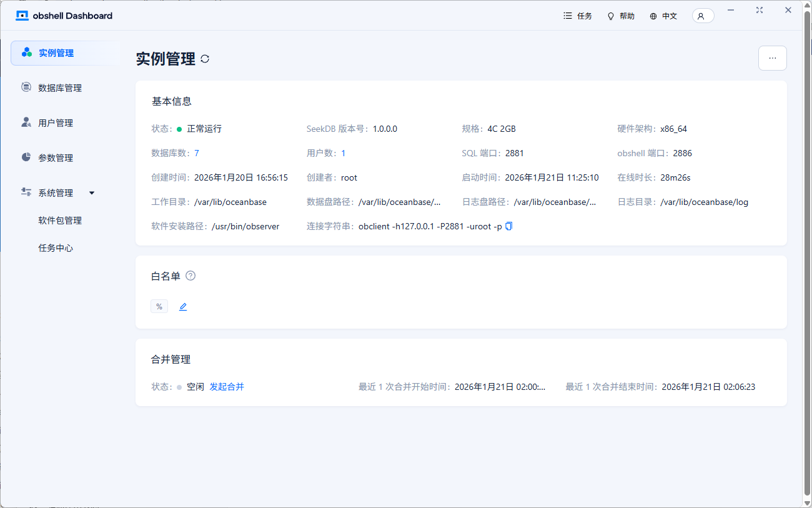Open 参数管理 in sidebar
Screen dimensions: 812x508
coord(56,158)
